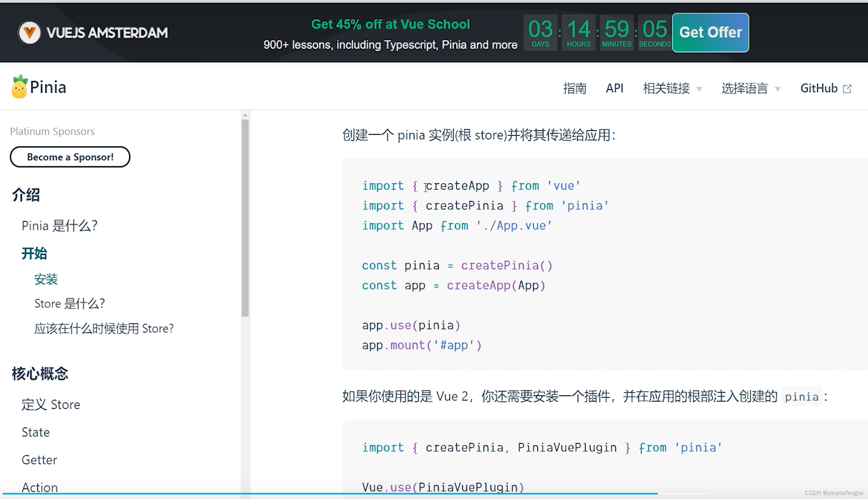Click the 'Get 45% off at Vue School' text
Screen dimensions: 868x499
coord(390,24)
